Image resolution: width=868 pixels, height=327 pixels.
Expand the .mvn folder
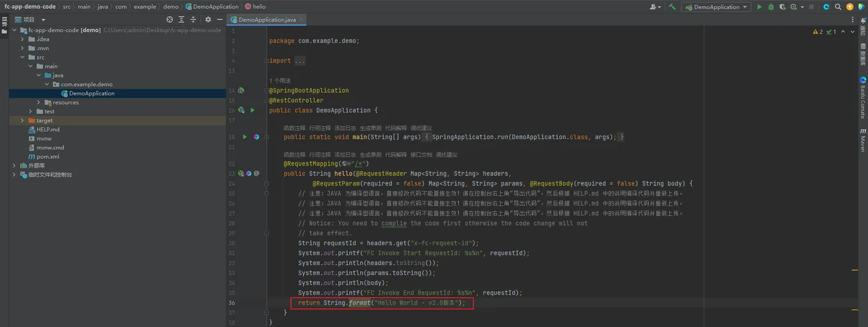[23, 48]
